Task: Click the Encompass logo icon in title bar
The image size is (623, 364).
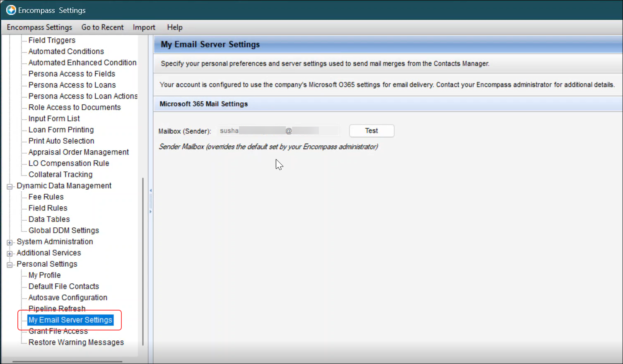Action: pos(11,10)
